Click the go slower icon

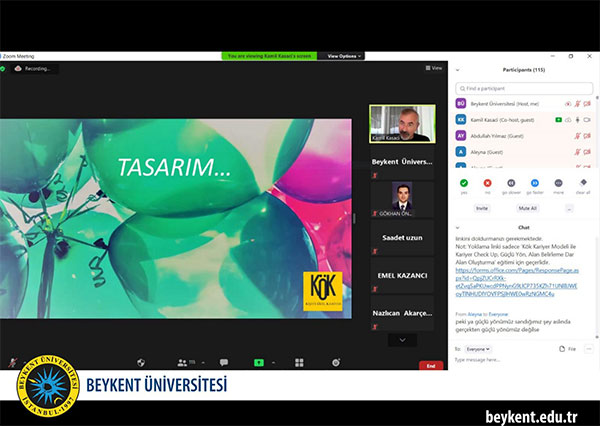[x=511, y=183]
